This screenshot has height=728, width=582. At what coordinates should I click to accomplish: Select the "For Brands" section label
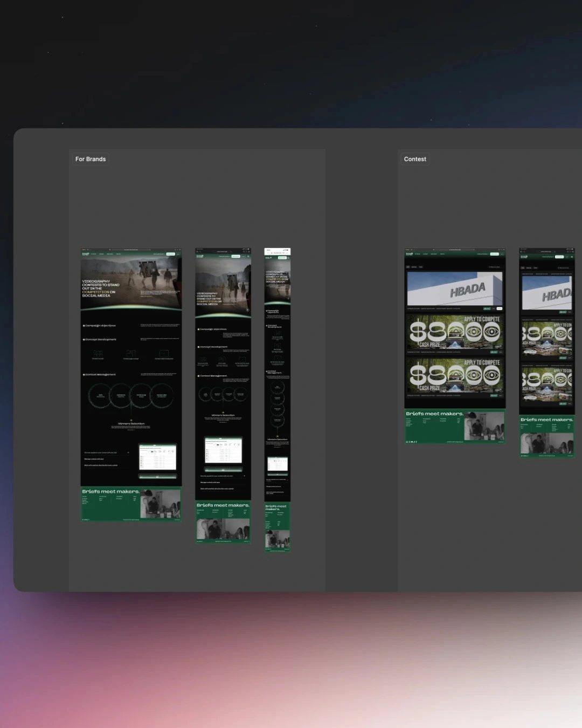[x=91, y=159]
